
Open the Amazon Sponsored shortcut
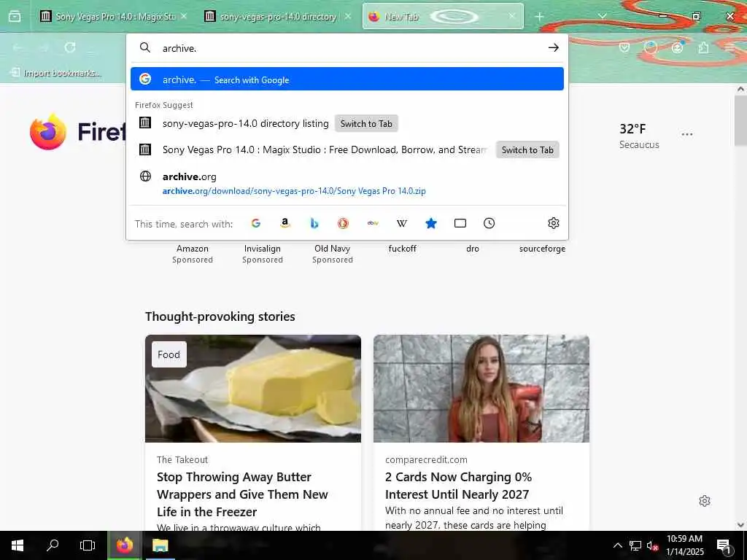pos(193,254)
